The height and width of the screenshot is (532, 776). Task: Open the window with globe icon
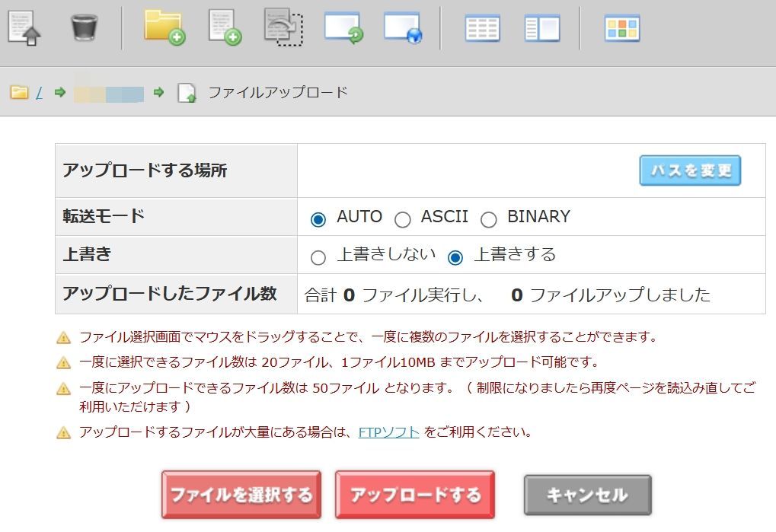tap(403, 27)
